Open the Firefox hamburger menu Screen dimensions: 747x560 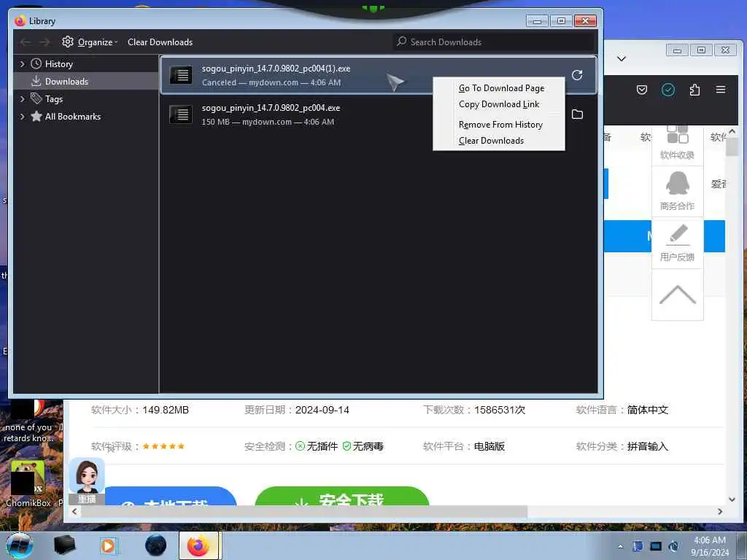720,90
